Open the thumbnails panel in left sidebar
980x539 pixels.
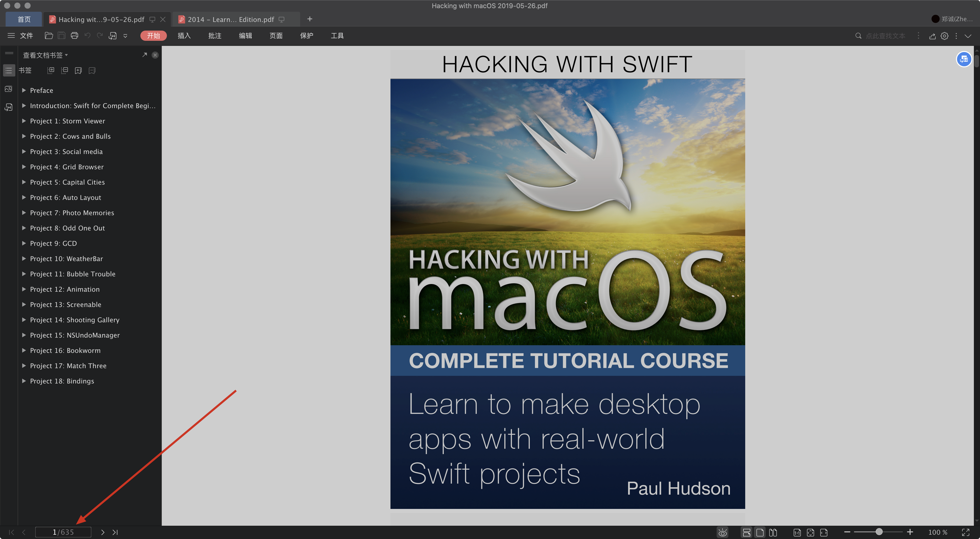point(8,89)
